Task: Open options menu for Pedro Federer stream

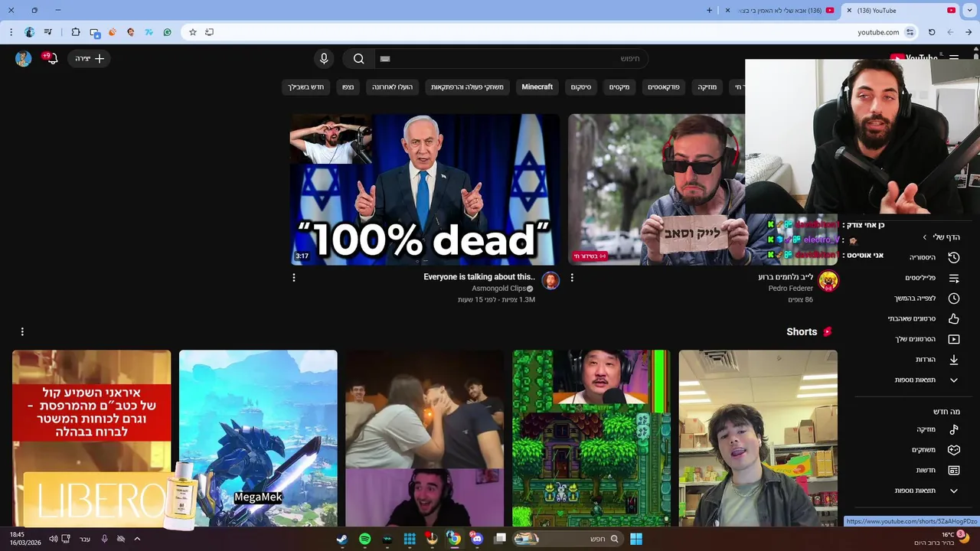Action: [x=572, y=278]
